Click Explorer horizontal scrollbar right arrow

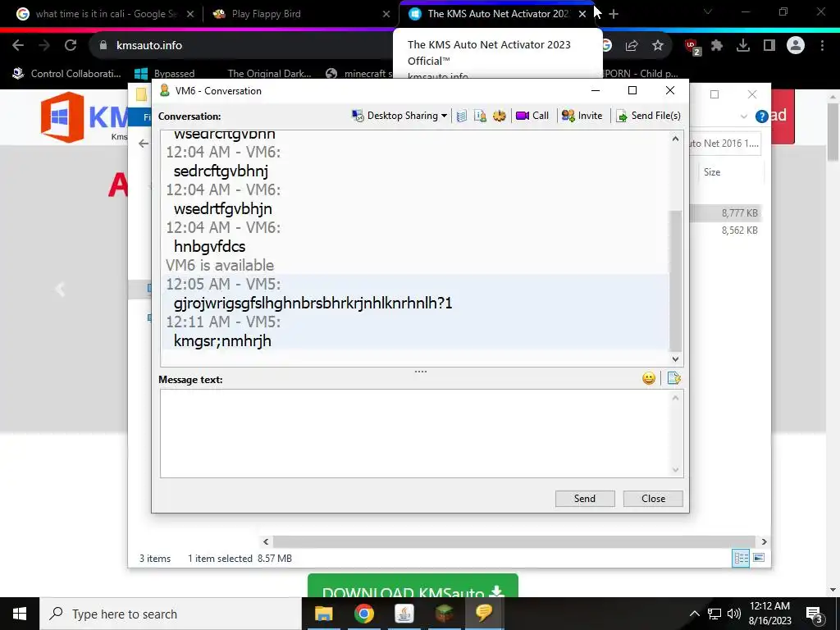[x=764, y=541]
